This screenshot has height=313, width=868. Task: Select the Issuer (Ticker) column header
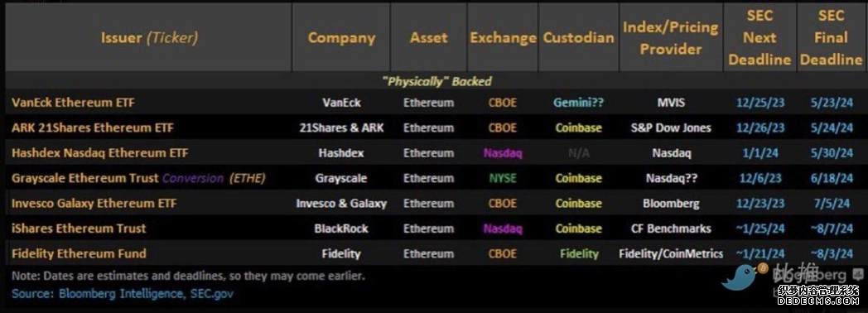point(149,37)
